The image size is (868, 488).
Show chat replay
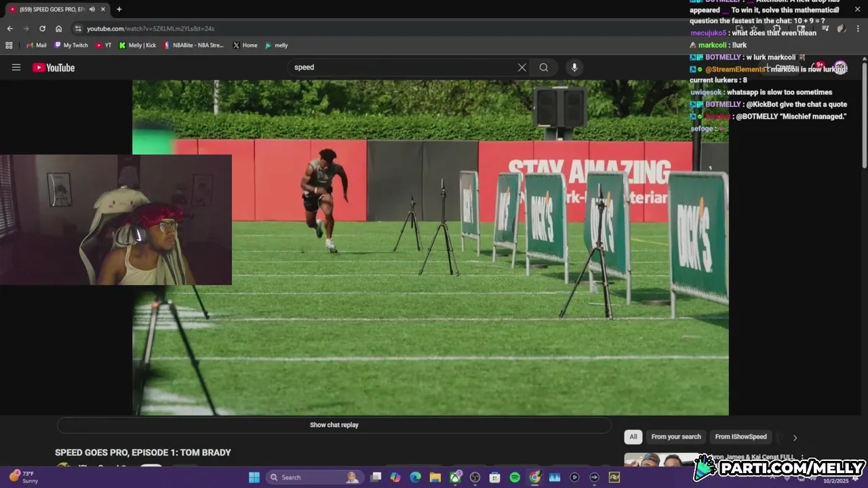[x=334, y=425]
